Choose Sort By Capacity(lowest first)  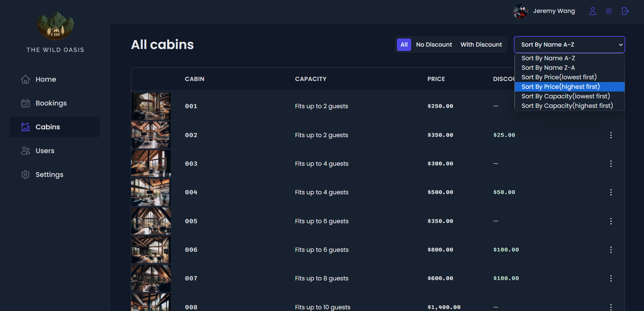pos(565,96)
